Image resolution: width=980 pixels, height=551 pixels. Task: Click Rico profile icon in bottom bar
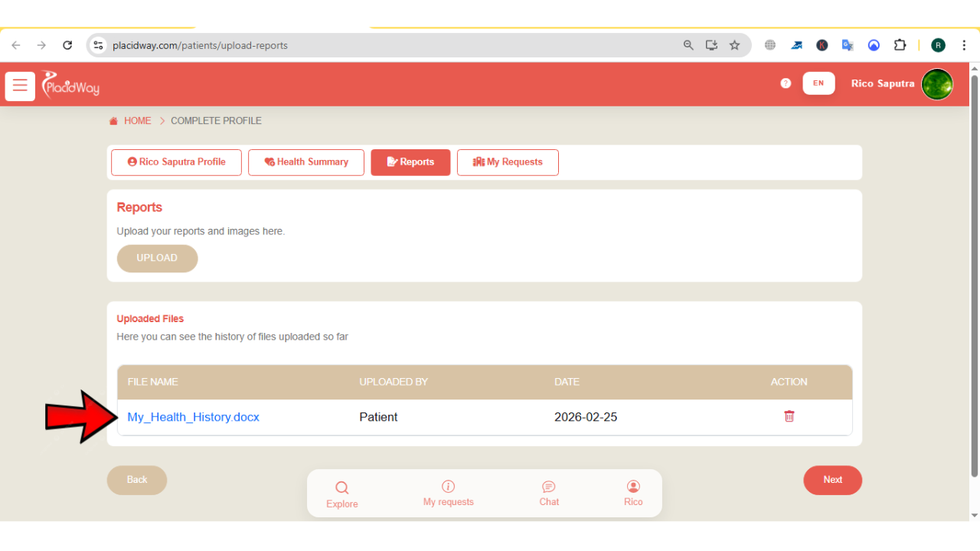(x=633, y=494)
